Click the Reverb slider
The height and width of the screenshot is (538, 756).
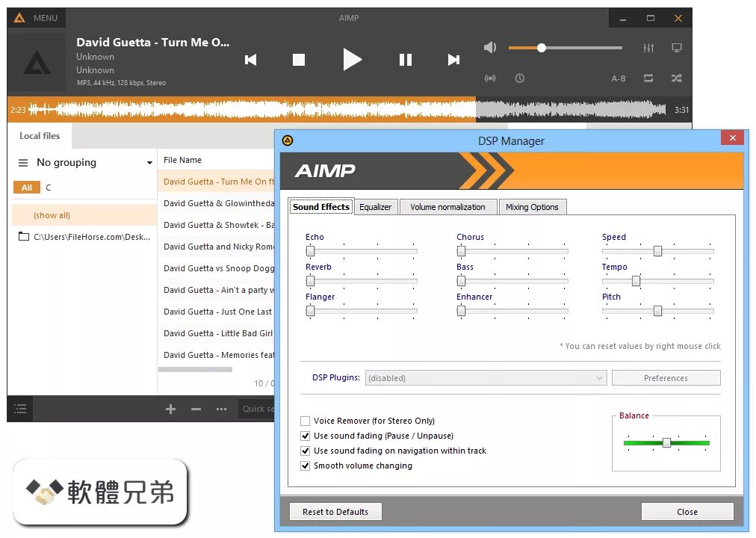[x=362, y=281]
